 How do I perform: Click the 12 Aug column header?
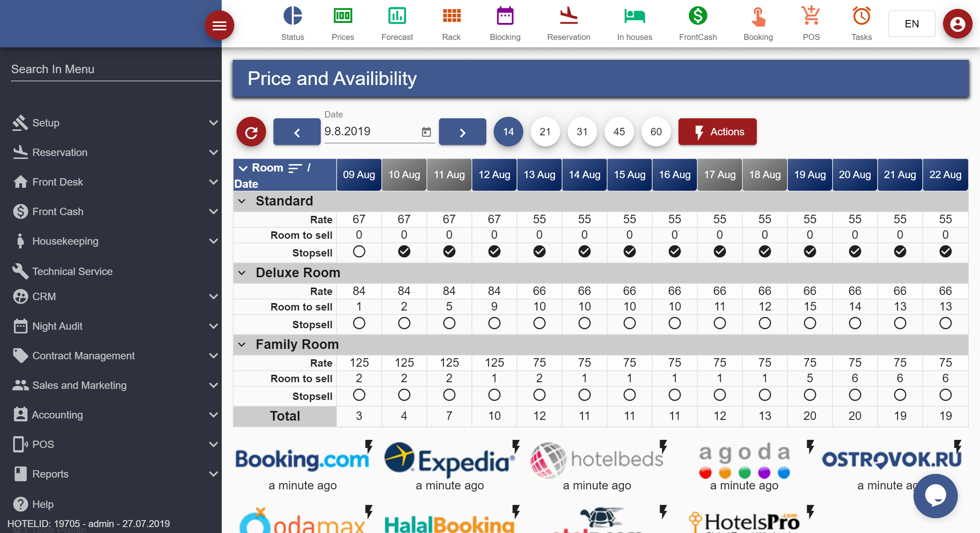494,174
